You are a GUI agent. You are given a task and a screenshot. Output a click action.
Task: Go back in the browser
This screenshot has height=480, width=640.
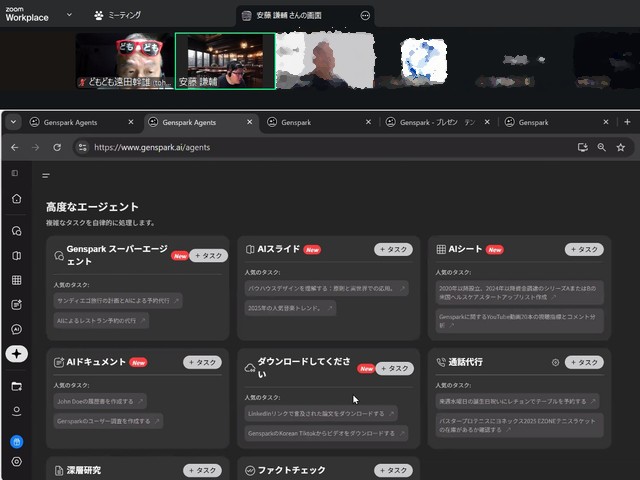[x=14, y=147]
